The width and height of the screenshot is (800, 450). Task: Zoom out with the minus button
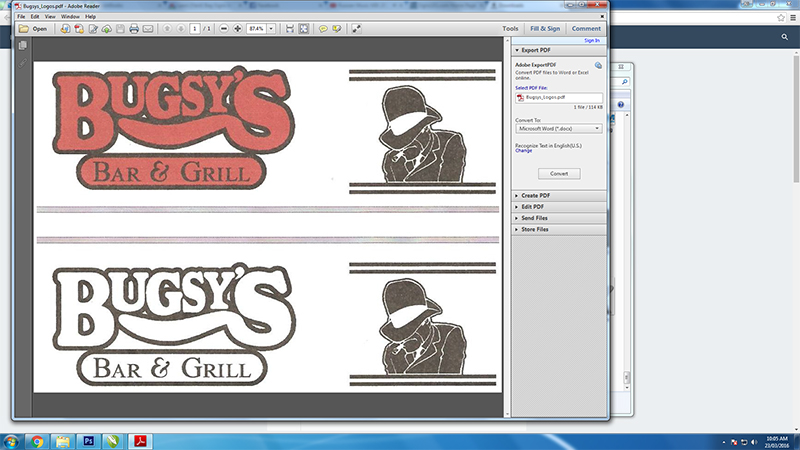pyautogui.click(x=224, y=29)
